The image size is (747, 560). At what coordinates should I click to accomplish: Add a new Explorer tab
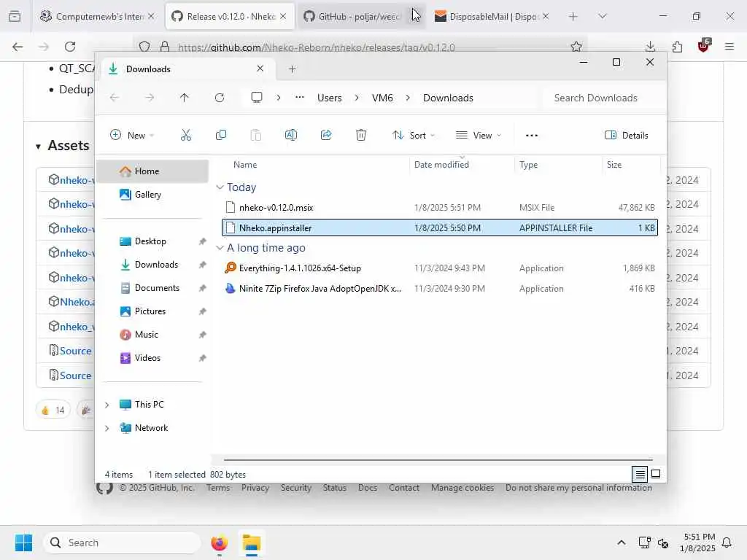(x=292, y=69)
